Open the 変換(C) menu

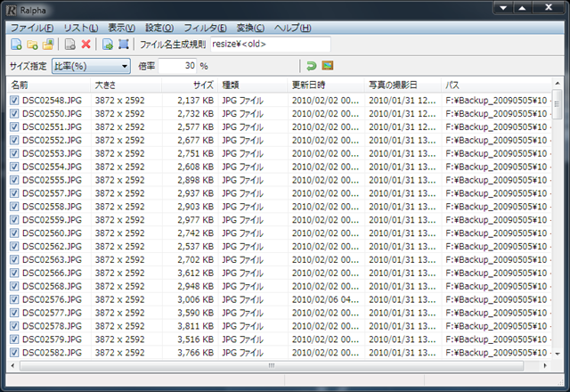(250, 28)
